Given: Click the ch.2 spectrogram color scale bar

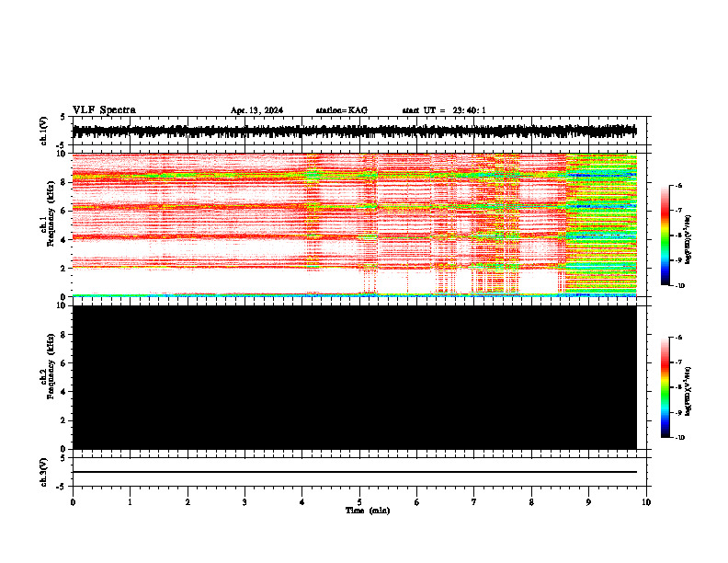Looking at the screenshot, I should pyautogui.click(x=665, y=387).
